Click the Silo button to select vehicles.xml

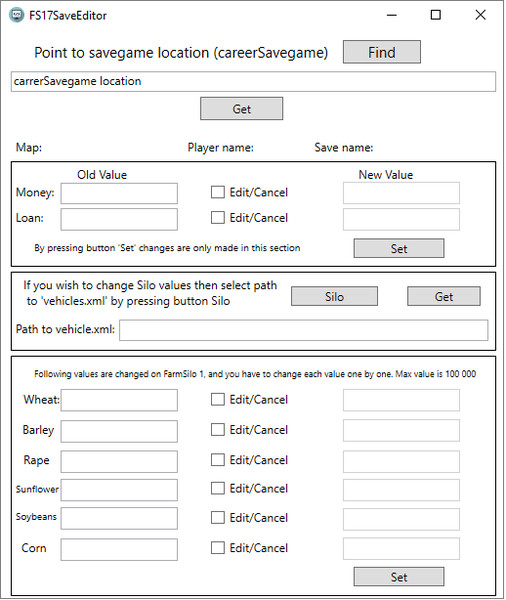(334, 297)
